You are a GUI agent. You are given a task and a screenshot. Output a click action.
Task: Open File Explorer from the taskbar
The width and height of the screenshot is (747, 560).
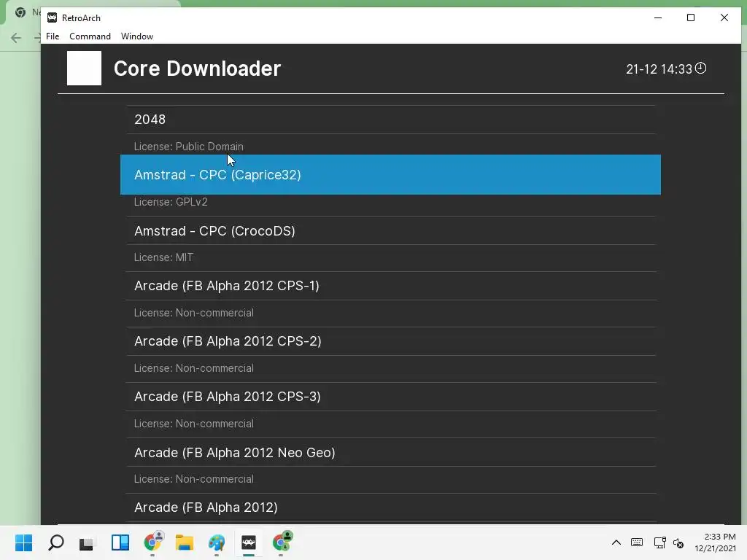[x=185, y=542]
